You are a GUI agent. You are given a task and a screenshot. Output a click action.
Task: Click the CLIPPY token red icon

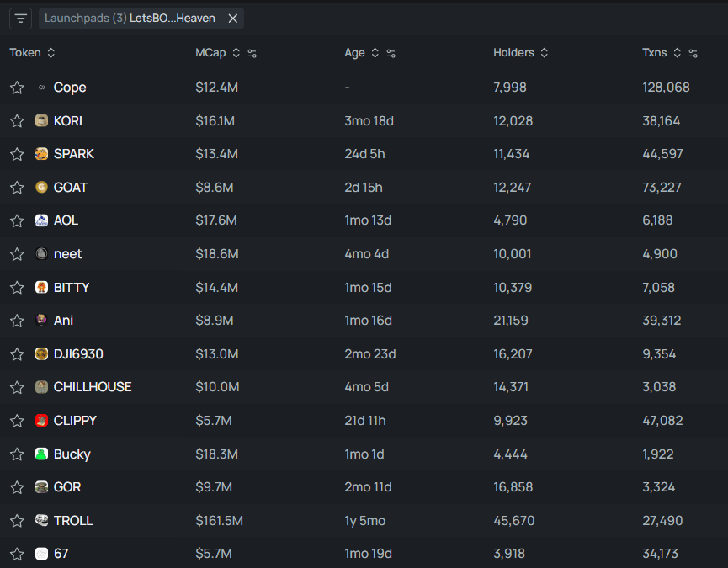(x=41, y=421)
